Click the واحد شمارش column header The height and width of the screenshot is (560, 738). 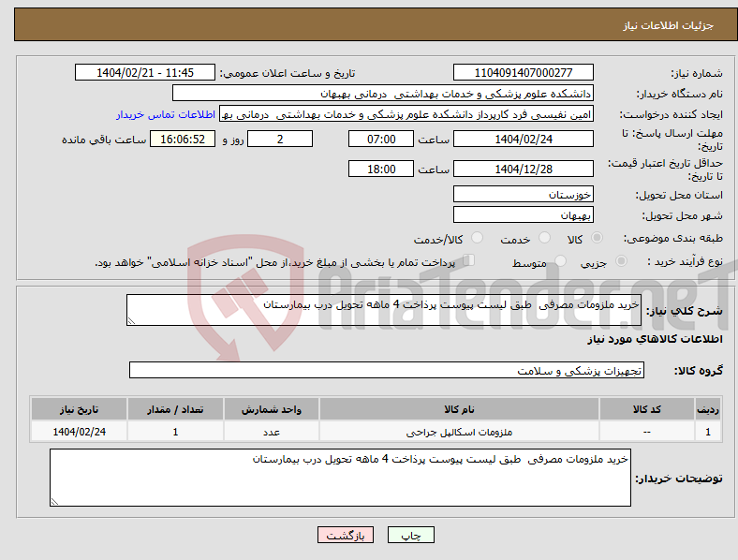coord(272,409)
